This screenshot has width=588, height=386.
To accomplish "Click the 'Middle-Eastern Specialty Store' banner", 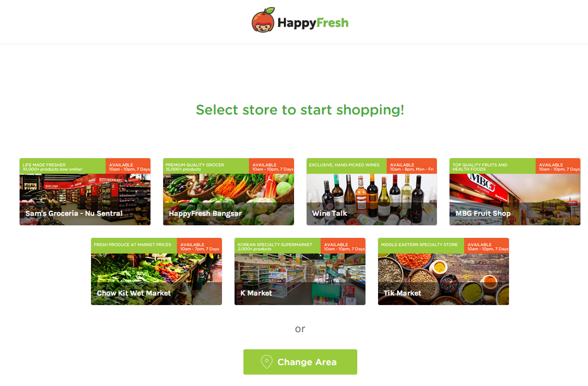I will coord(421,246).
